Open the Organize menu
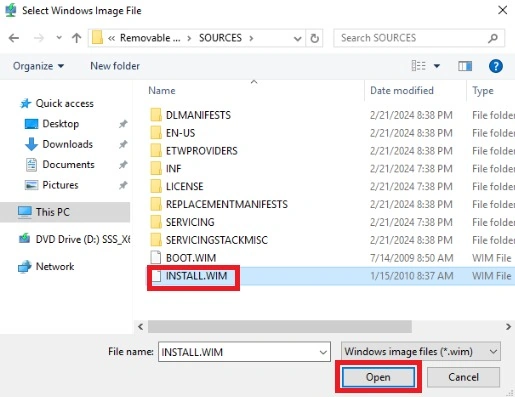 [38, 66]
